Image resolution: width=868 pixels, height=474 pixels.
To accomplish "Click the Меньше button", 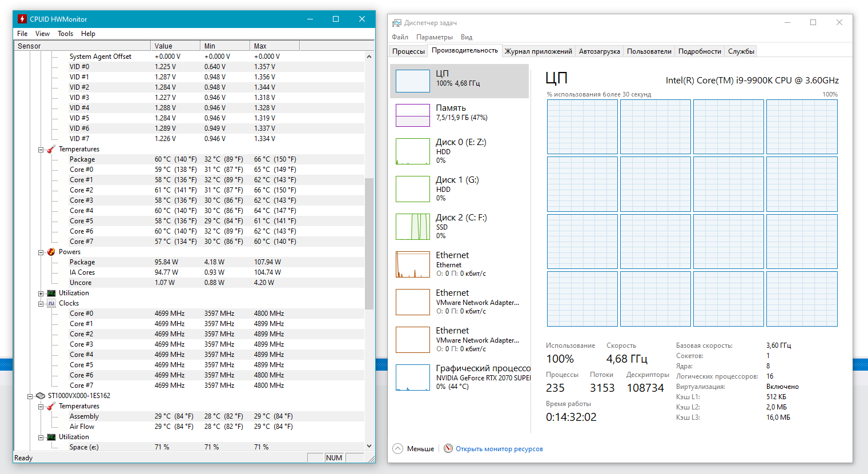I will 420,449.
